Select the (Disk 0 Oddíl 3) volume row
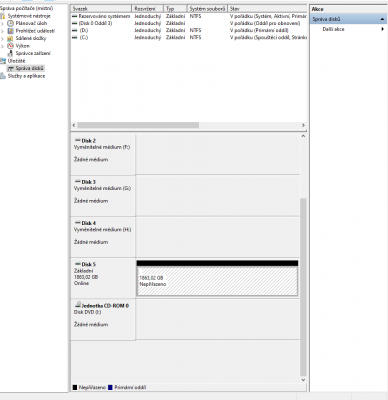This screenshot has height=400, width=388. coord(189,23)
